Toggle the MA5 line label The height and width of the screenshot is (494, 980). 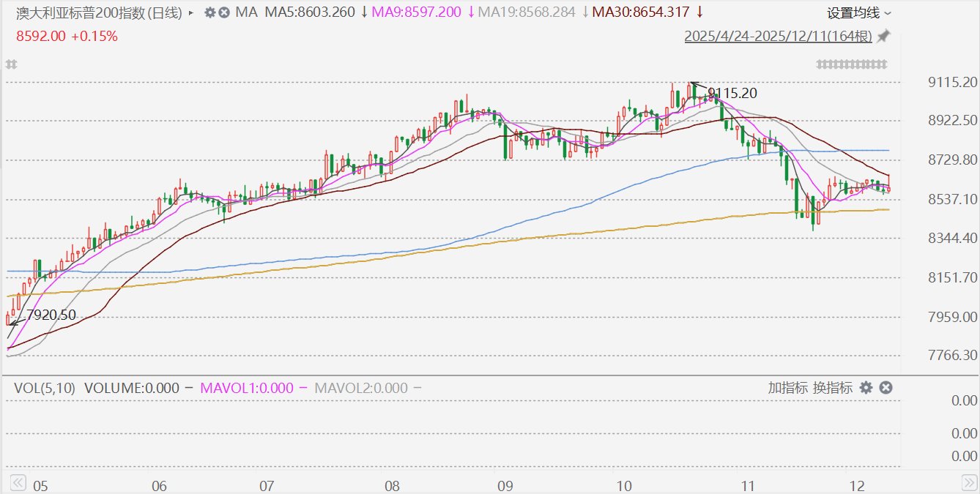(x=309, y=12)
